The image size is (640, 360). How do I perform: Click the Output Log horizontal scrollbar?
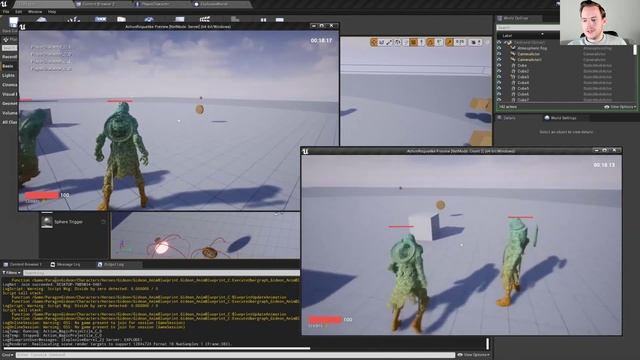point(157,349)
